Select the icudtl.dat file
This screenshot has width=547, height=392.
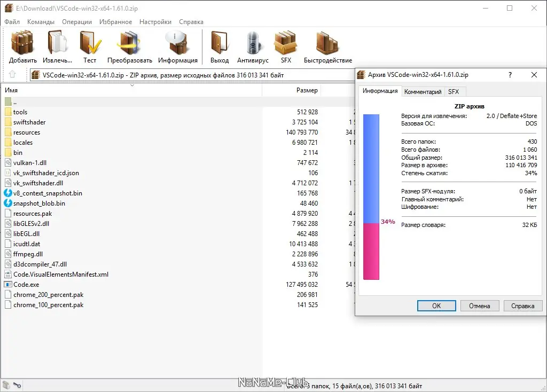coord(27,244)
